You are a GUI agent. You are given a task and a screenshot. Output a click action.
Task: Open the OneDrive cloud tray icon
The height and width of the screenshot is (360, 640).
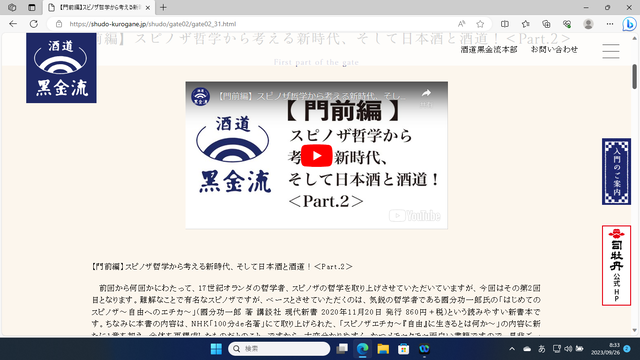pyautogui.click(x=527, y=349)
